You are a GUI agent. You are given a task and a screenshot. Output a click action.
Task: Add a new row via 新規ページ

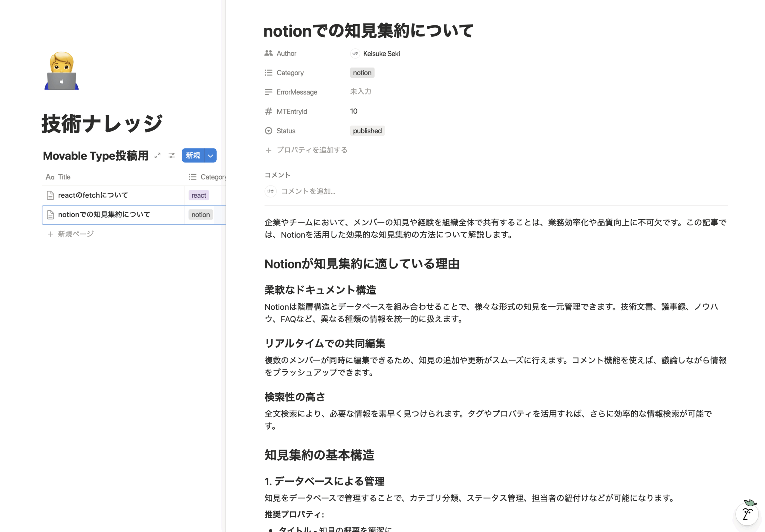[75, 234]
